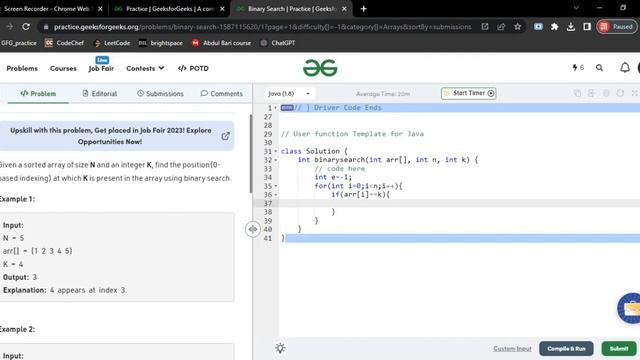Collapse the class Solution fold at line 31
Screen dimensions: 640x360
[276, 151]
